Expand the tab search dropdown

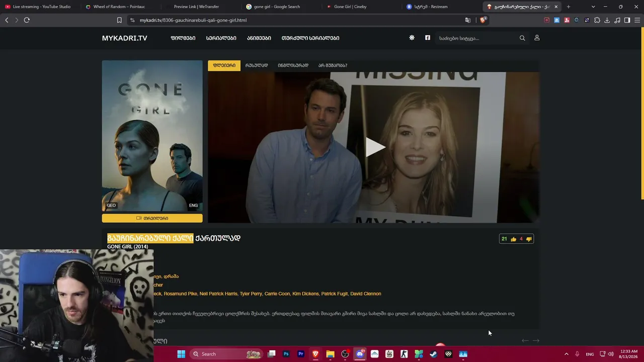[x=593, y=7]
